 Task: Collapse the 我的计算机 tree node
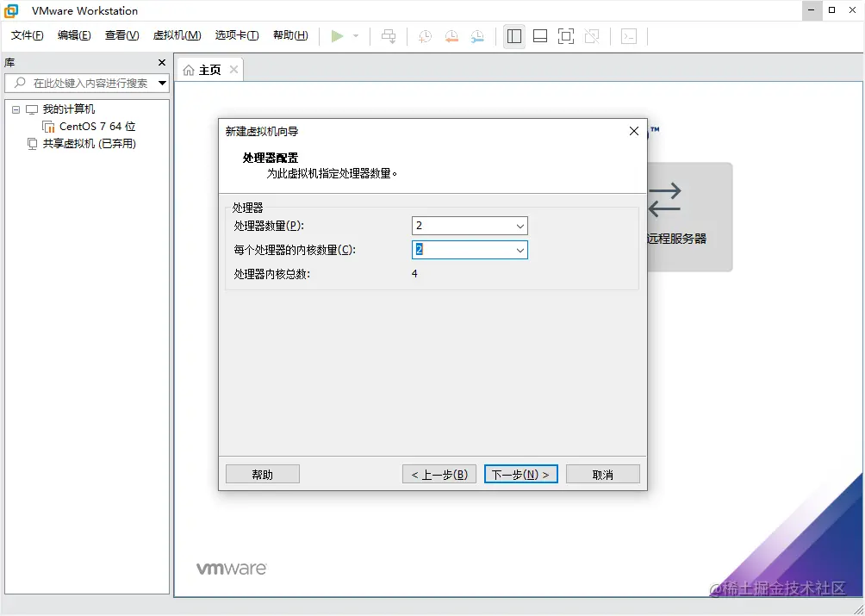pyautogui.click(x=16, y=109)
